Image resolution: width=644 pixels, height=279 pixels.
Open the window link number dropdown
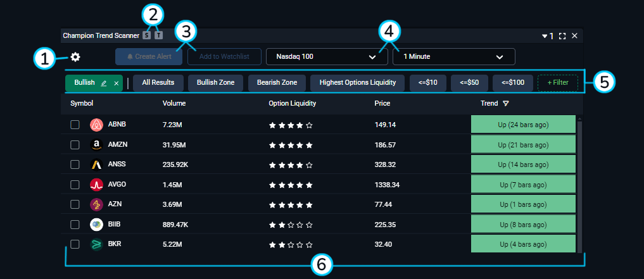tap(548, 36)
